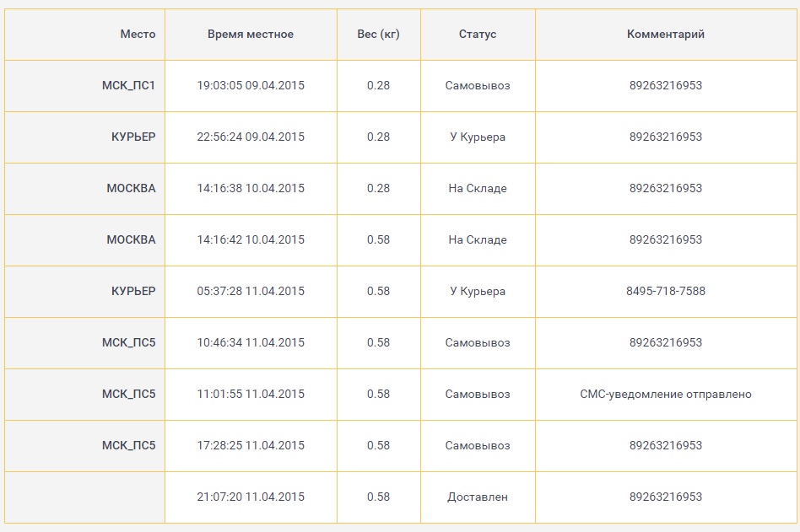Click the timestamp 17:28:25 11.04.2015

pos(251,446)
